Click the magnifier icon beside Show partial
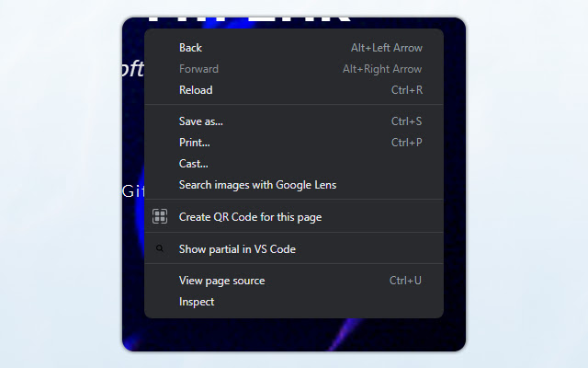The height and width of the screenshot is (368, 588). click(x=160, y=248)
